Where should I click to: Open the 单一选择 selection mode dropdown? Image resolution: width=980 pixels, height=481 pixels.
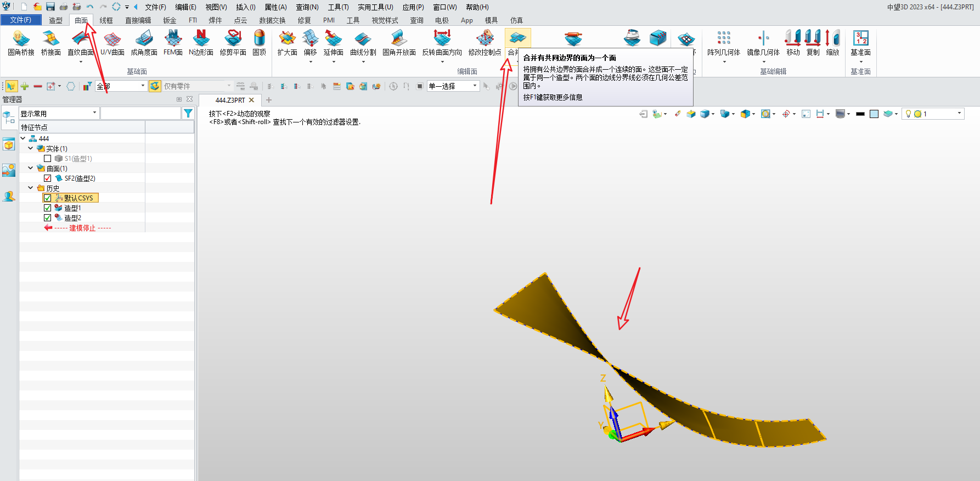[453, 86]
